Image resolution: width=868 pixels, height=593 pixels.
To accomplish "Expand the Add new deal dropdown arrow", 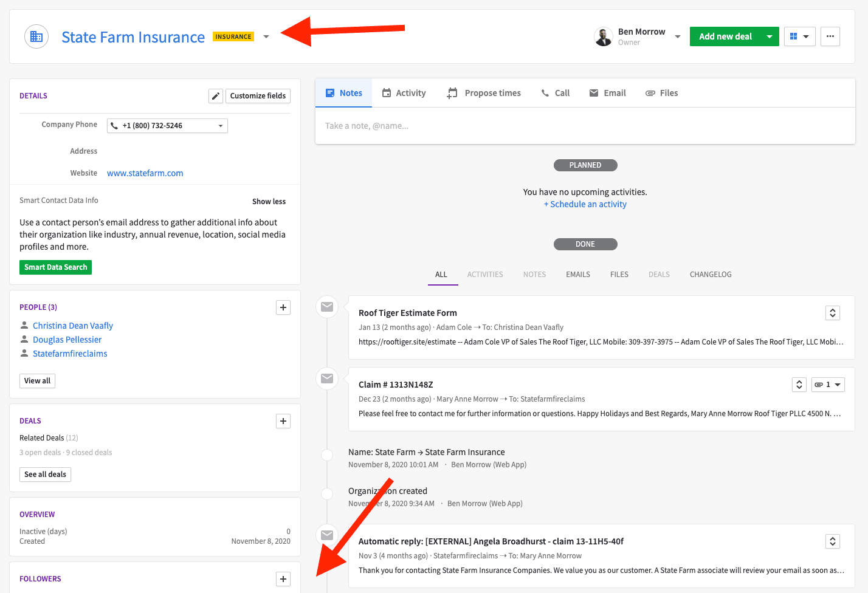I will click(x=770, y=36).
